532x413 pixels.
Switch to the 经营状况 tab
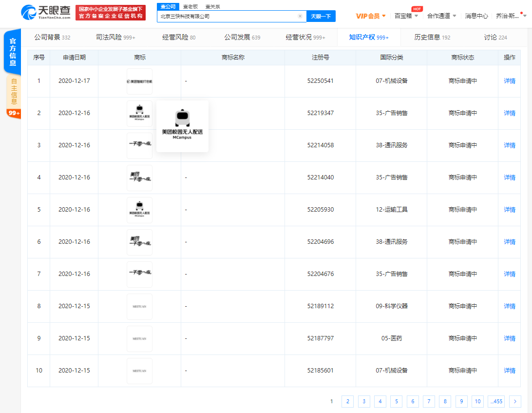[305, 38]
